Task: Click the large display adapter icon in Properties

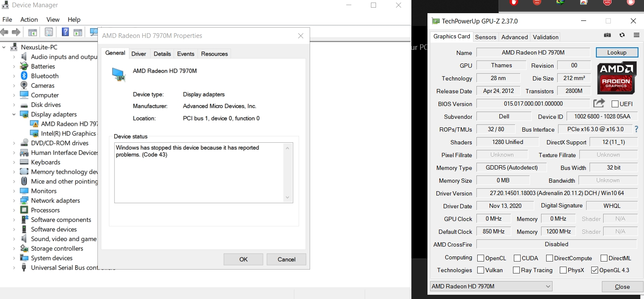Action: pyautogui.click(x=119, y=74)
